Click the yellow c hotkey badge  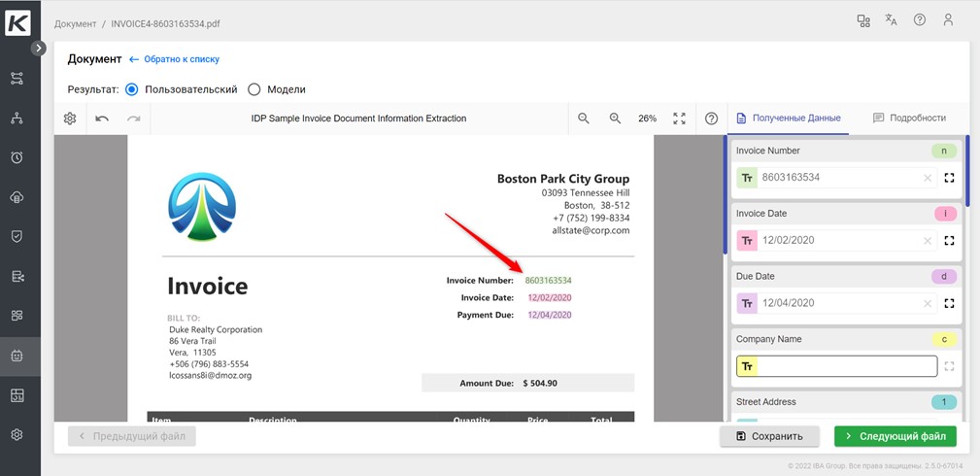(x=944, y=339)
